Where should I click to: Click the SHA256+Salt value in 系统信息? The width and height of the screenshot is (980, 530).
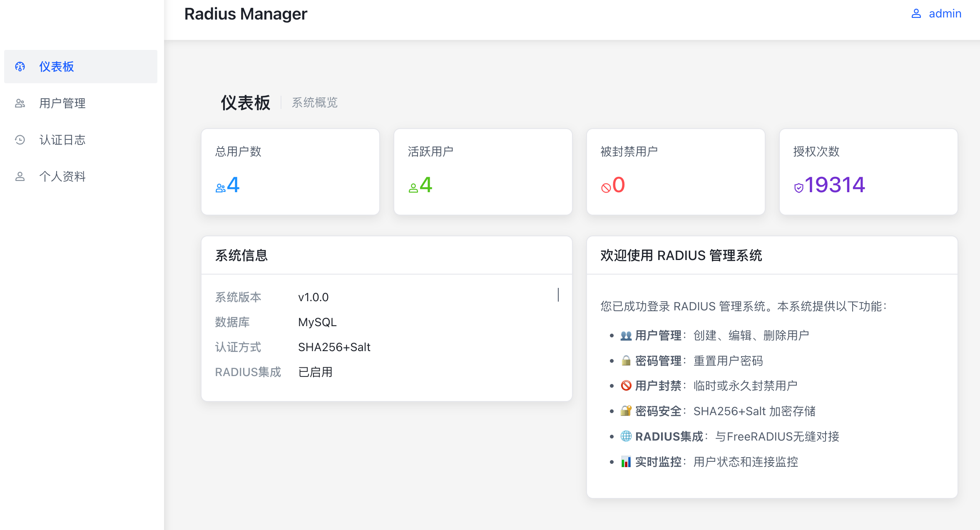(x=334, y=347)
